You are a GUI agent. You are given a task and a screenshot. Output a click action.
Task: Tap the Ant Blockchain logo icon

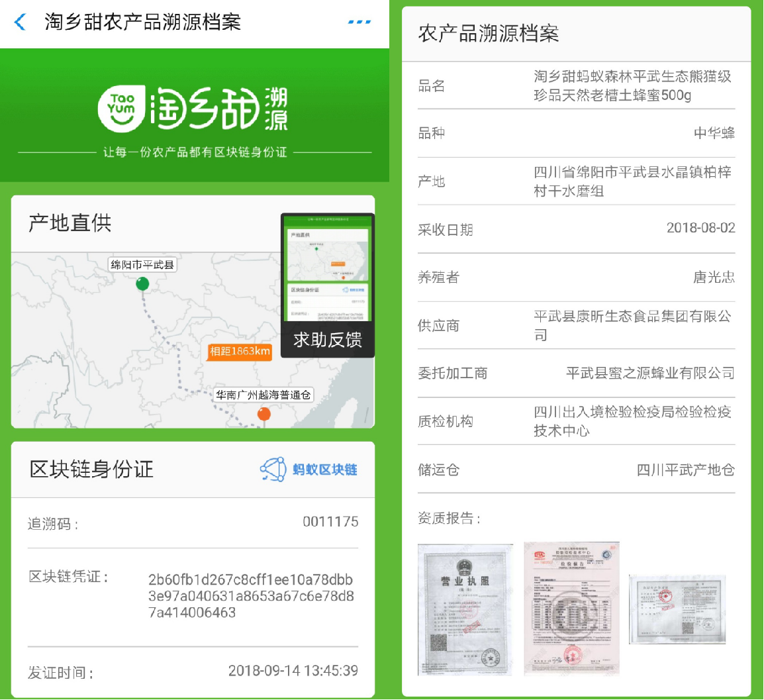[273, 470]
